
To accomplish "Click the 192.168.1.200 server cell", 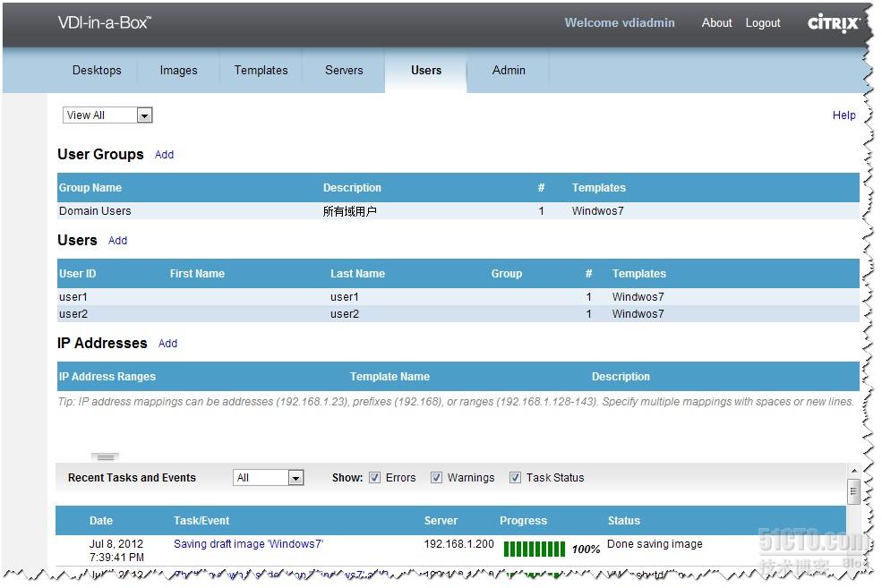I will point(459,544).
